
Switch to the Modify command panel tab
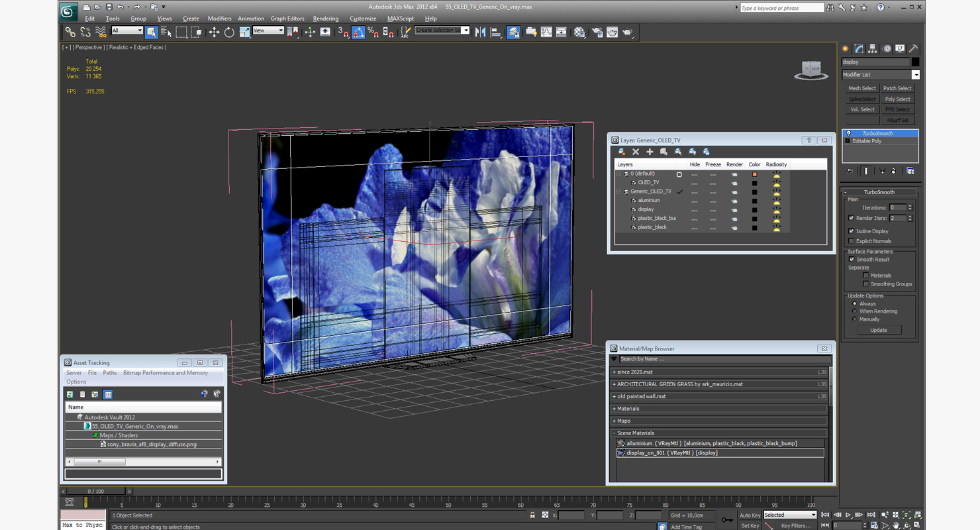click(x=859, y=48)
